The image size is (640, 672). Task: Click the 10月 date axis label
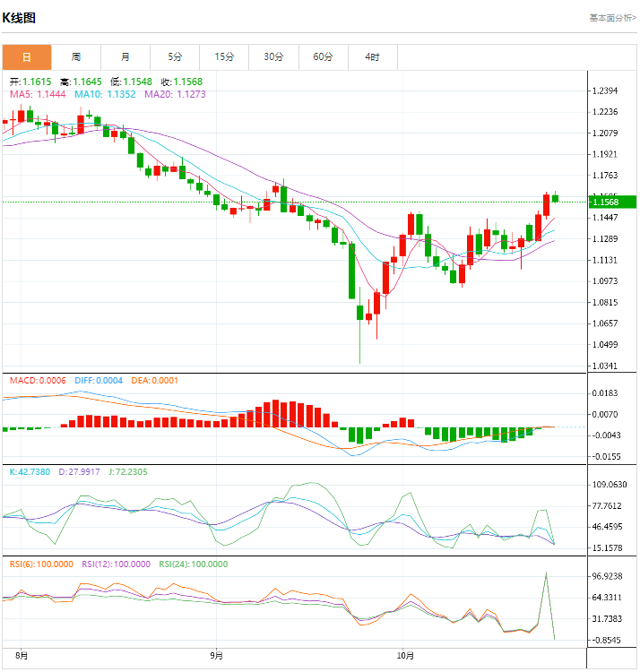click(405, 656)
